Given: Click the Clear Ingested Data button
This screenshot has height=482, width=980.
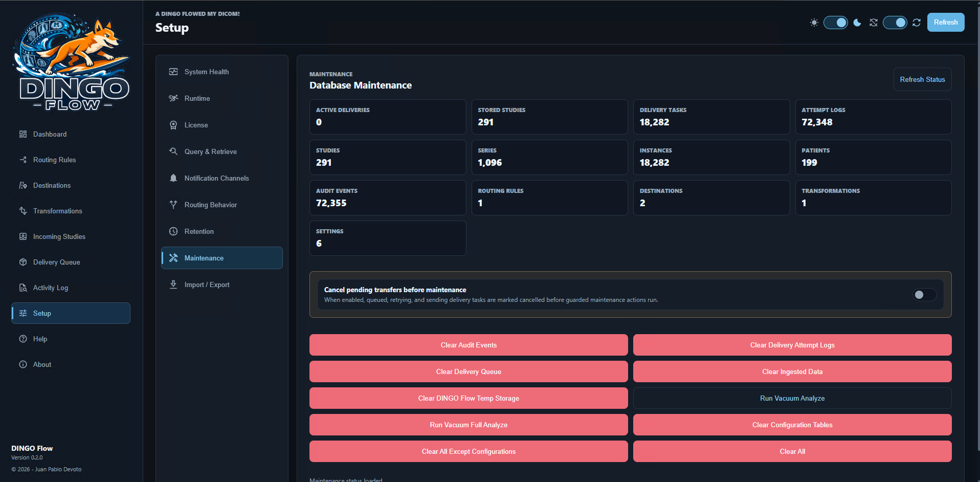Looking at the screenshot, I should click(x=792, y=371).
